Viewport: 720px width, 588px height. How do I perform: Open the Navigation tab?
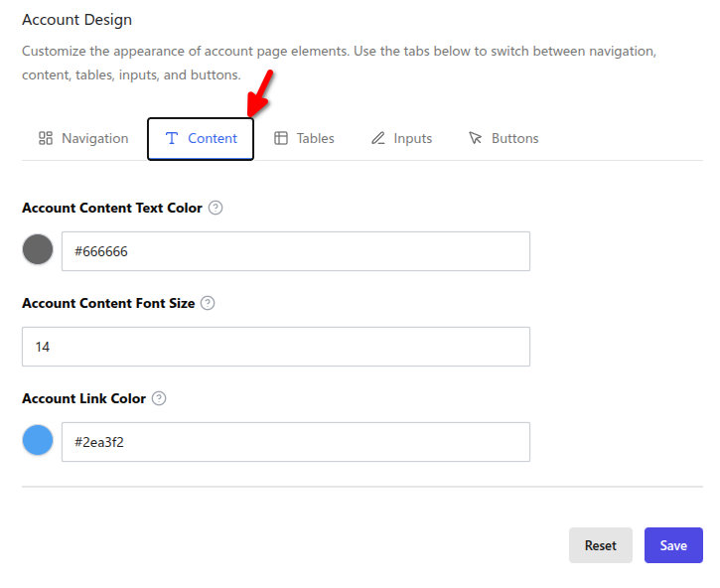point(83,138)
